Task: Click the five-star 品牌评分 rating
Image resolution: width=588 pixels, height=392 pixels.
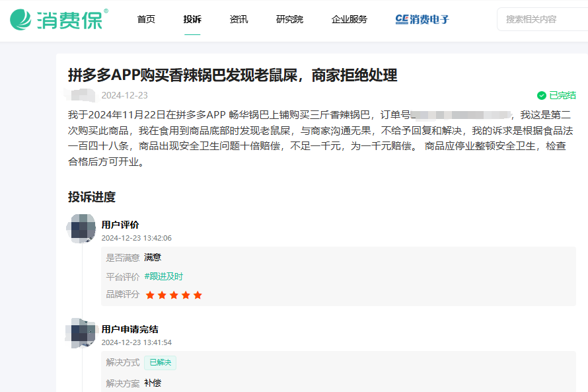Action: click(174, 295)
